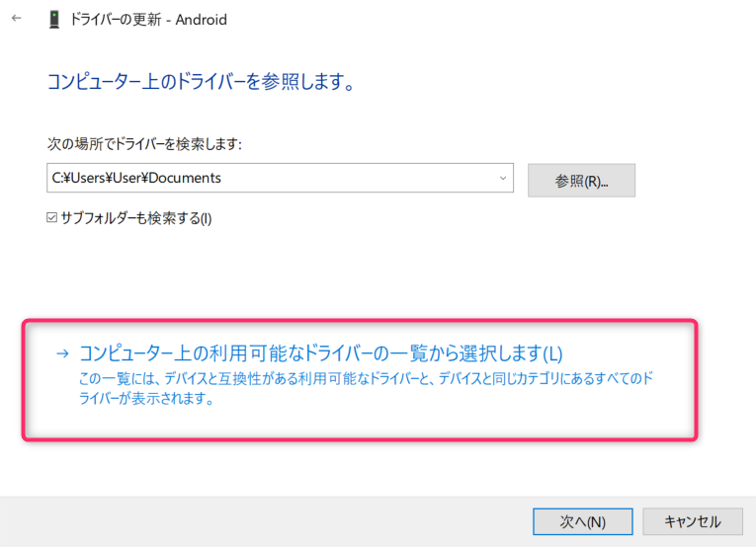The height and width of the screenshot is (547, 756).
Task: Go back with the arrow icon
Action: click(x=17, y=19)
